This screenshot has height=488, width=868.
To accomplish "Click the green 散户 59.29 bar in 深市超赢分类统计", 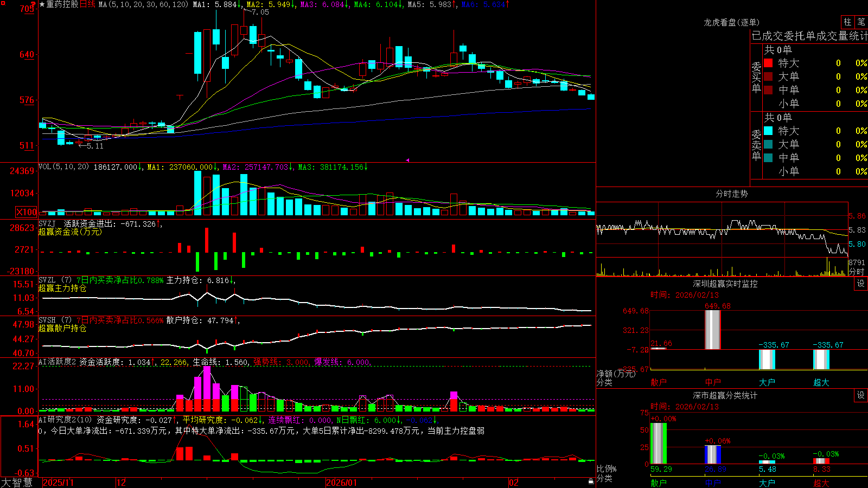I will 658,444.
